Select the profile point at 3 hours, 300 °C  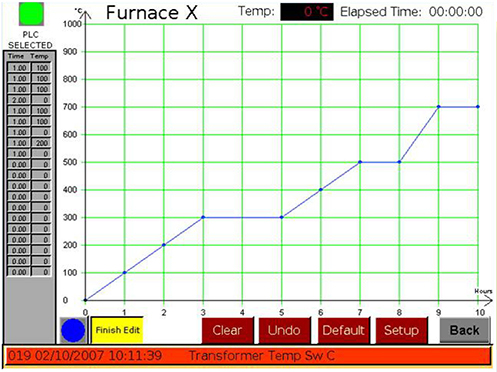[203, 217]
